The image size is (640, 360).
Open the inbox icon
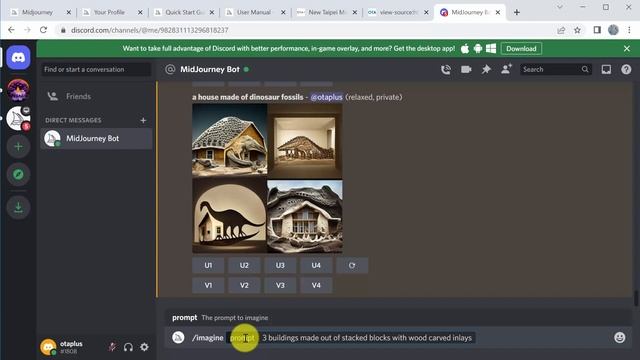point(606,69)
